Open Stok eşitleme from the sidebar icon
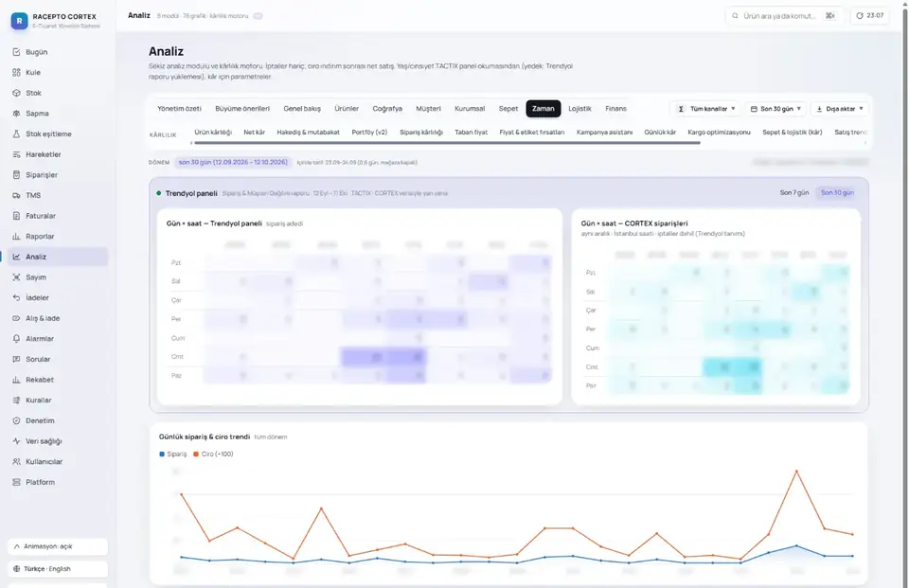The width and height of the screenshot is (909, 588). click(x=16, y=134)
